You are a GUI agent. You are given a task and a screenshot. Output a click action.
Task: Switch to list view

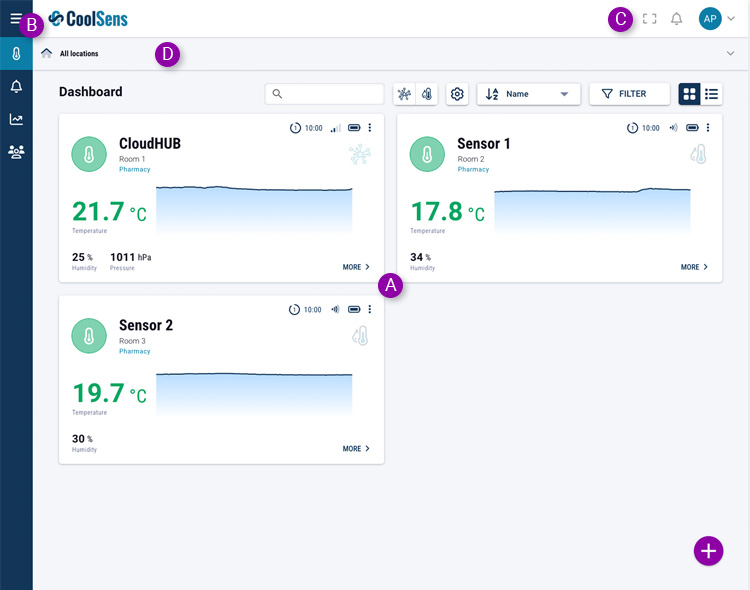(x=712, y=94)
